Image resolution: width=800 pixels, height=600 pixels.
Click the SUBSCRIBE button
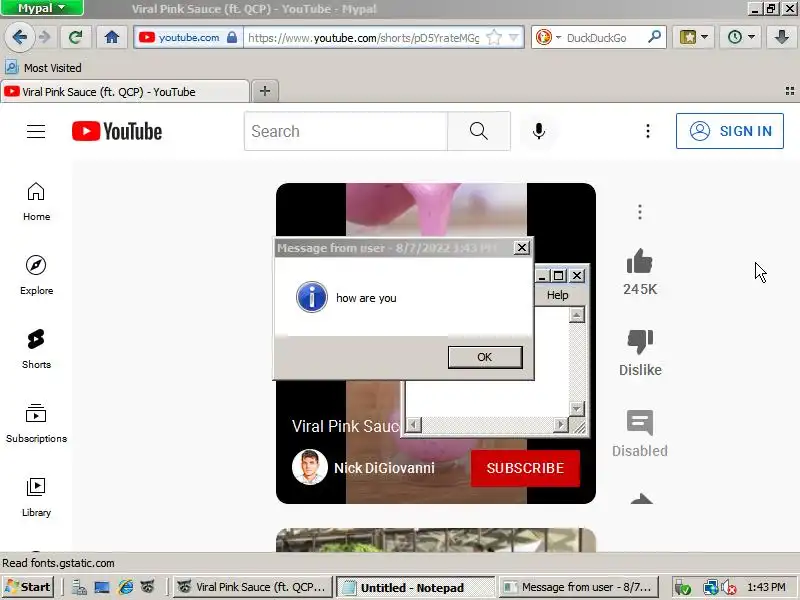525,468
